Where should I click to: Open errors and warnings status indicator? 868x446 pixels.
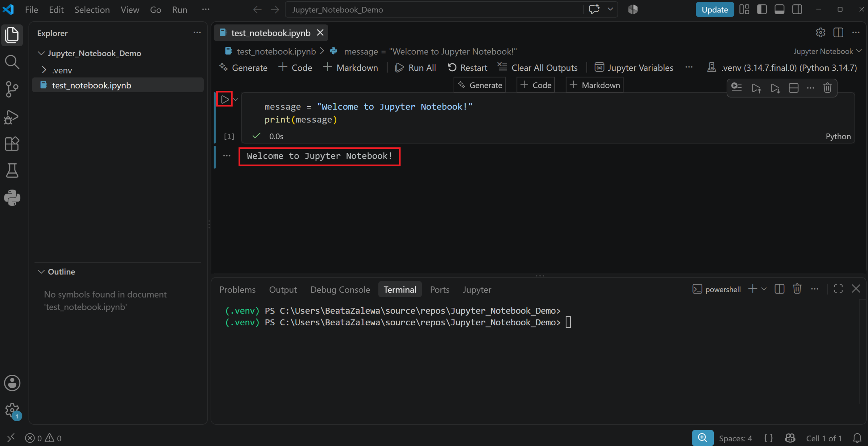43,438
